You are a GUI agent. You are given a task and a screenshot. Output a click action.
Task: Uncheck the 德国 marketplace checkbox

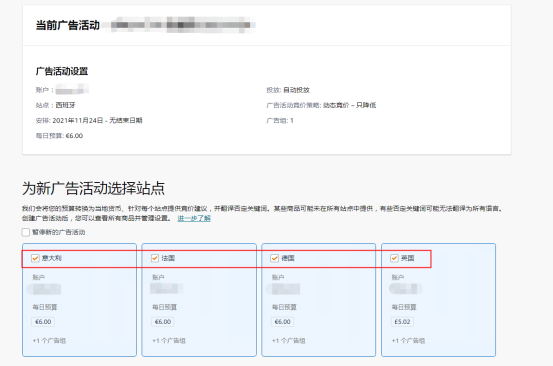[274, 258]
